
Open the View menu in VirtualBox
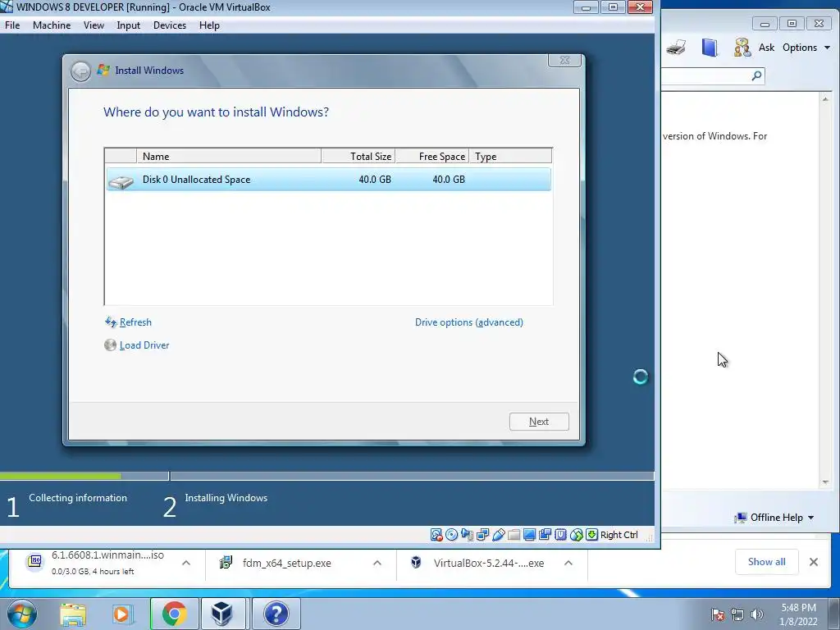click(x=94, y=25)
